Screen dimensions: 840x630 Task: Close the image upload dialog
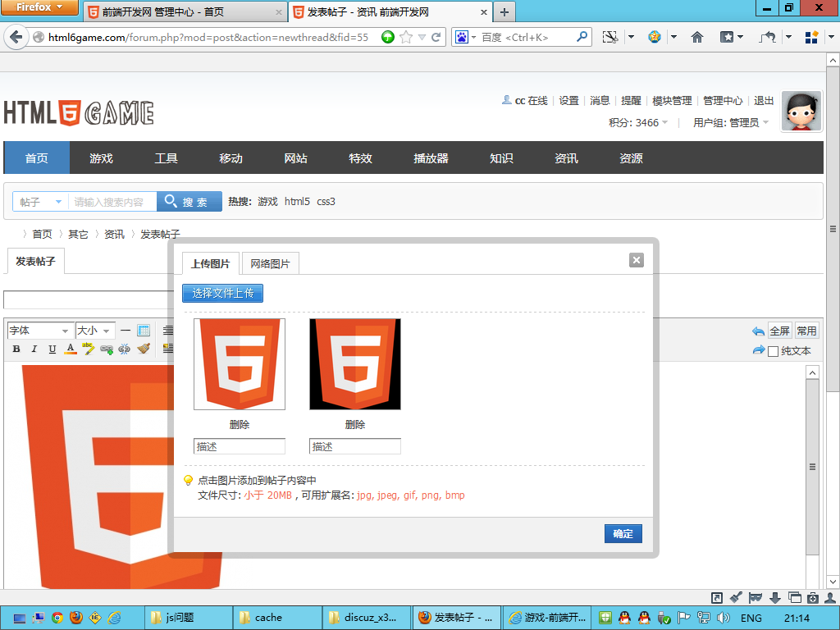point(637,260)
